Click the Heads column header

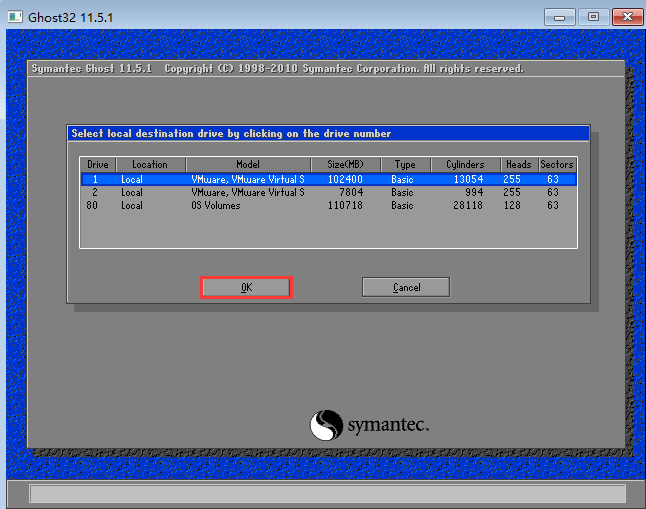pos(518,164)
